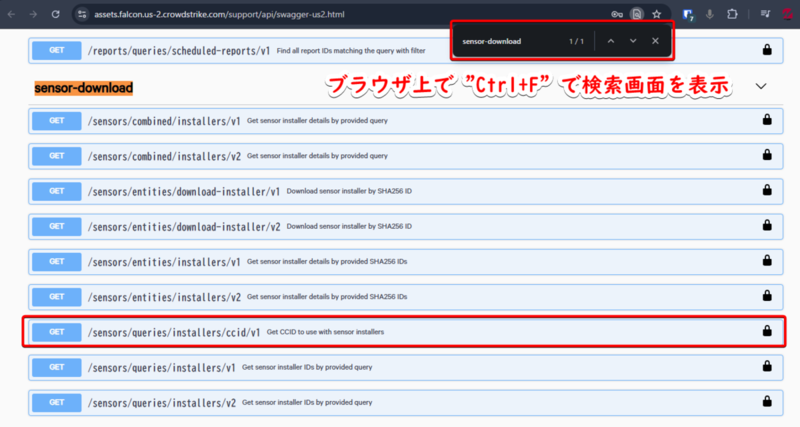Click the password key icon in address bar
Image resolution: width=800 pixels, height=427 pixels.
coord(617,14)
